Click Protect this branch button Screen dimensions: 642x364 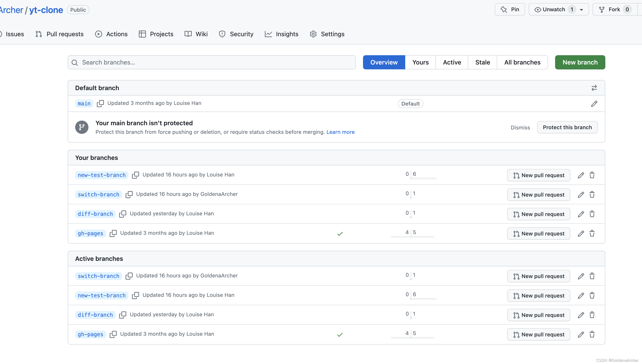coord(567,127)
